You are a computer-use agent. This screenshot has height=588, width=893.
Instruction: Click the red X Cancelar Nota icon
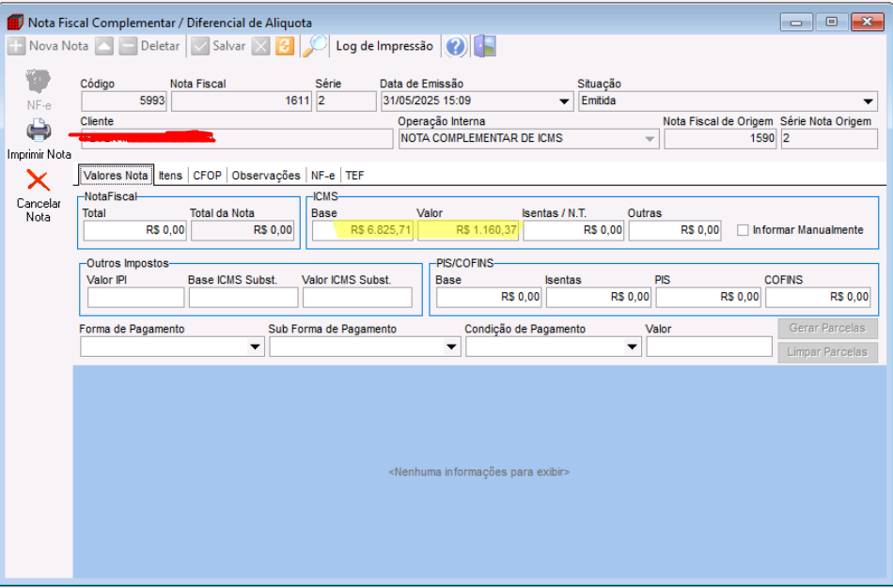39,181
